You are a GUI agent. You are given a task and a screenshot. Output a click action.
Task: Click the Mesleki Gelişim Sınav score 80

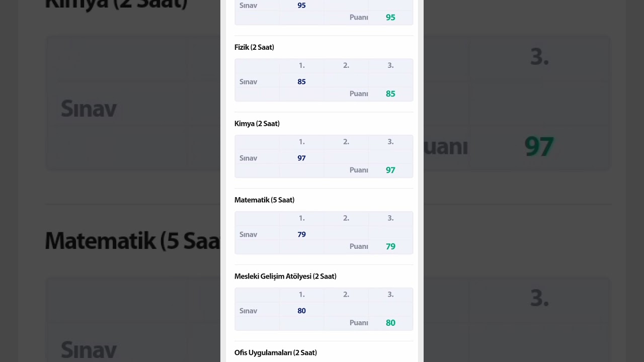click(301, 311)
